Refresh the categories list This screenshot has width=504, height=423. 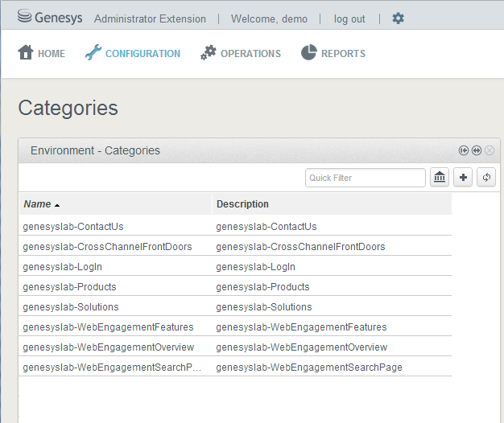[486, 177]
